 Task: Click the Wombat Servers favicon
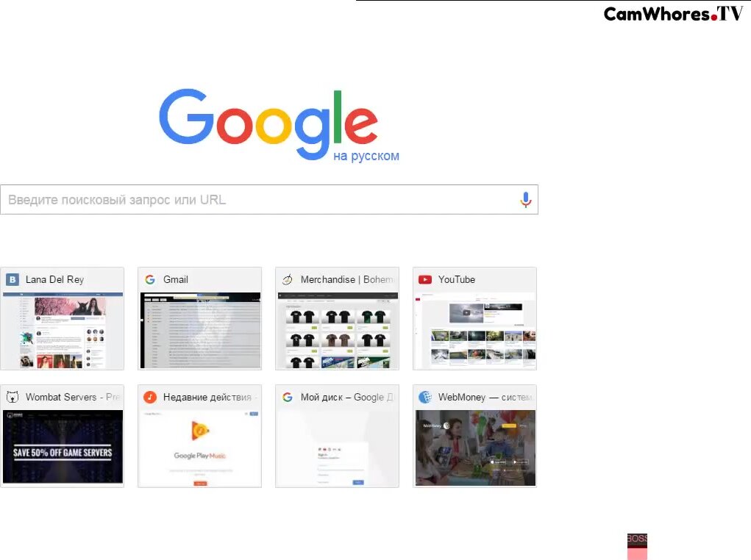[13, 397]
